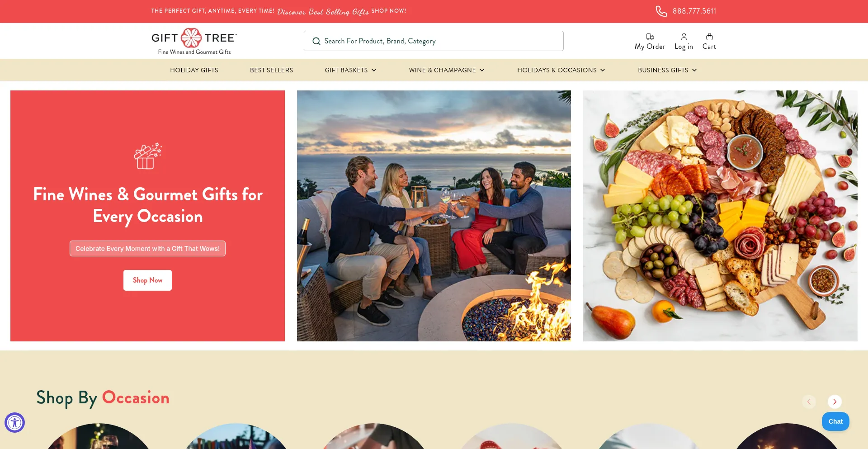Open the Log in person icon
The height and width of the screenshot is (449, 868).
[684, 37]
